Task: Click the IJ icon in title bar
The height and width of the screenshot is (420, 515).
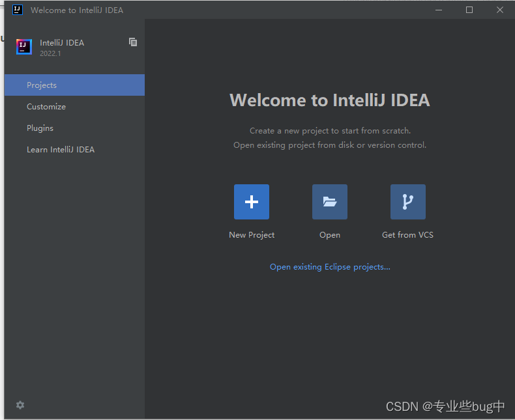Action: tap(18, 10)
